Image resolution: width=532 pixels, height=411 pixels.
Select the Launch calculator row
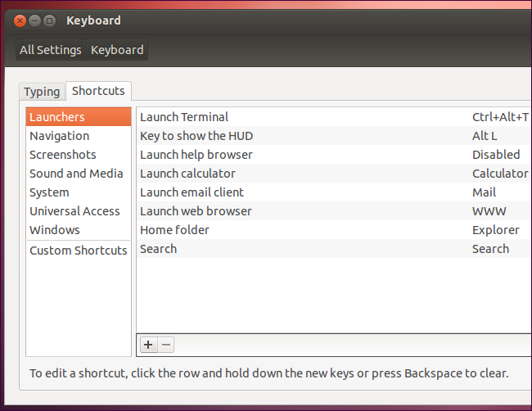pos(334,174)
